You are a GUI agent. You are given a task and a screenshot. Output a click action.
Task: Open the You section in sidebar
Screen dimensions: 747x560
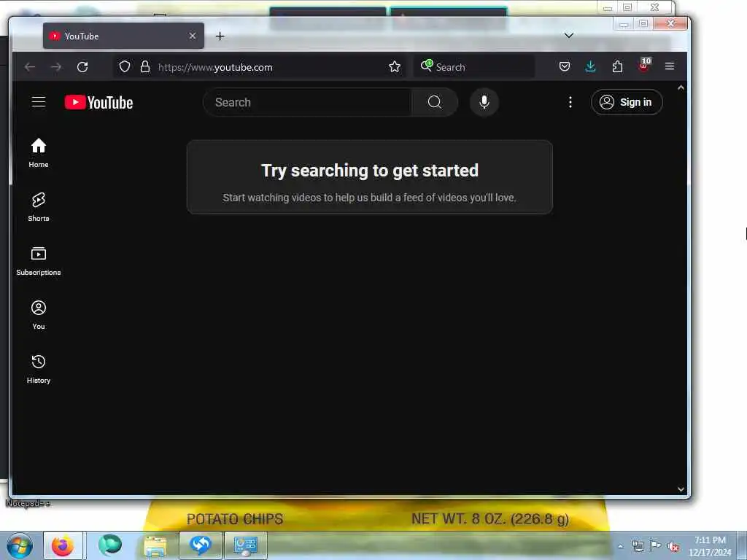(39, 315)
